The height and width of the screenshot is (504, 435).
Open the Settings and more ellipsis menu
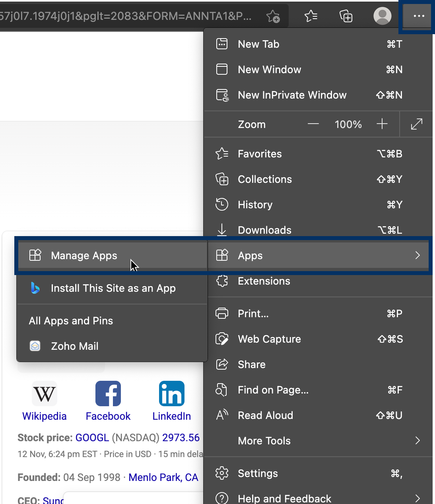point(419,16)
